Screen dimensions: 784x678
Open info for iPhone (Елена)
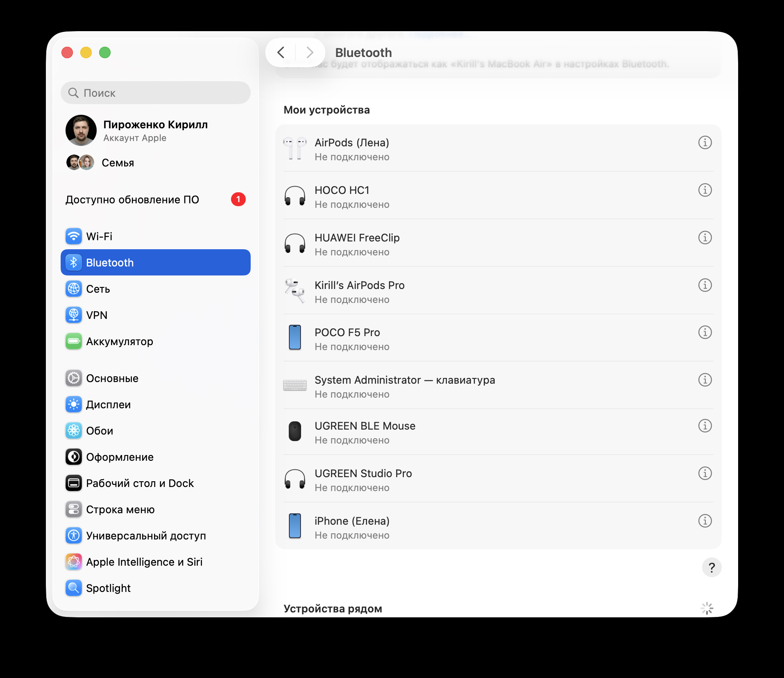coord(705,521)
